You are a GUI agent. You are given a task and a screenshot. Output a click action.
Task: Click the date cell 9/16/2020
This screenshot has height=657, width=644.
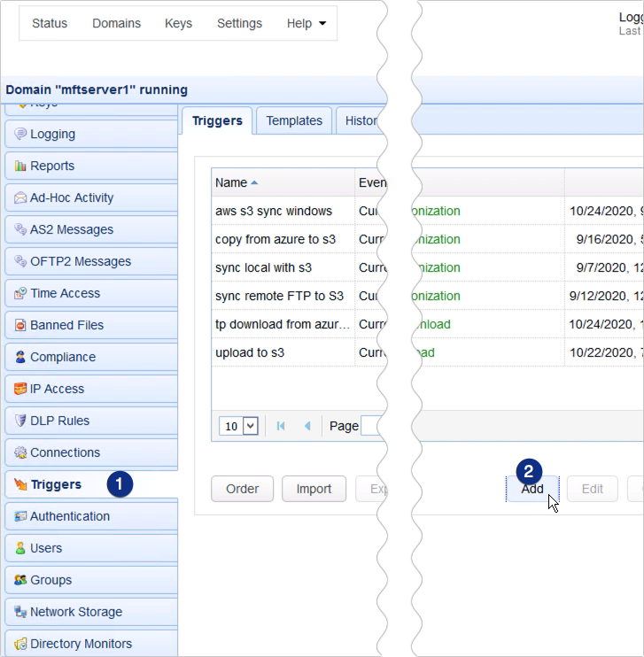[605, 239]
